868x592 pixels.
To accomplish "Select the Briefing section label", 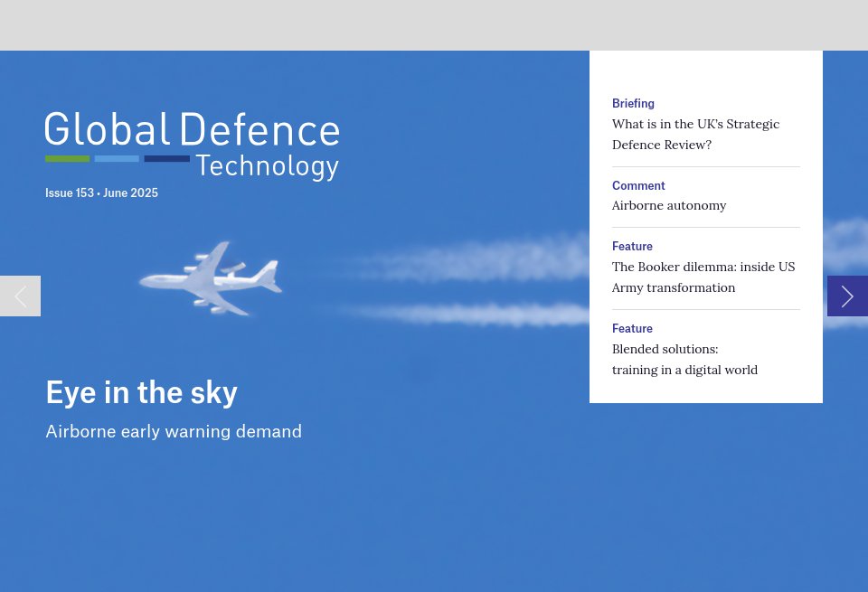I will (x=633, y=103).
